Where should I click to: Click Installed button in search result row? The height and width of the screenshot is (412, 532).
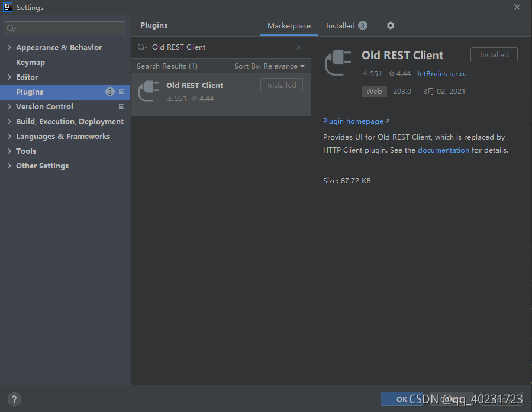click(282, 85)
